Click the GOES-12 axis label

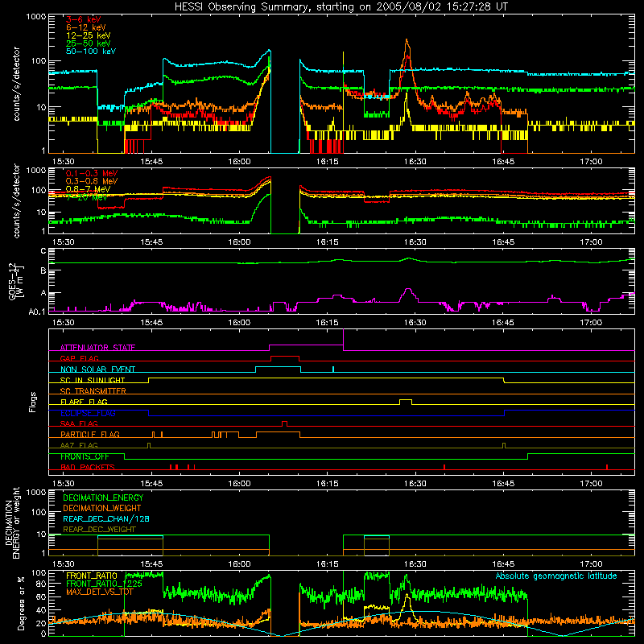(16, 281)
